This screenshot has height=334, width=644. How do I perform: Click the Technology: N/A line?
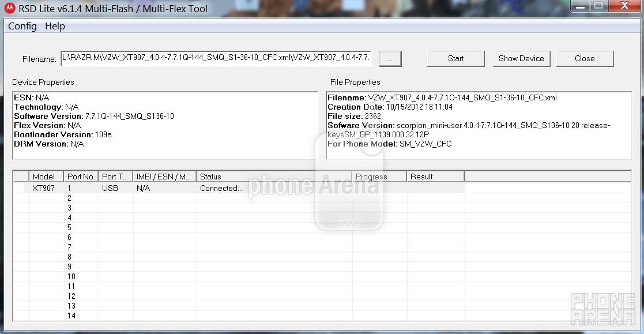click(46, 107)
